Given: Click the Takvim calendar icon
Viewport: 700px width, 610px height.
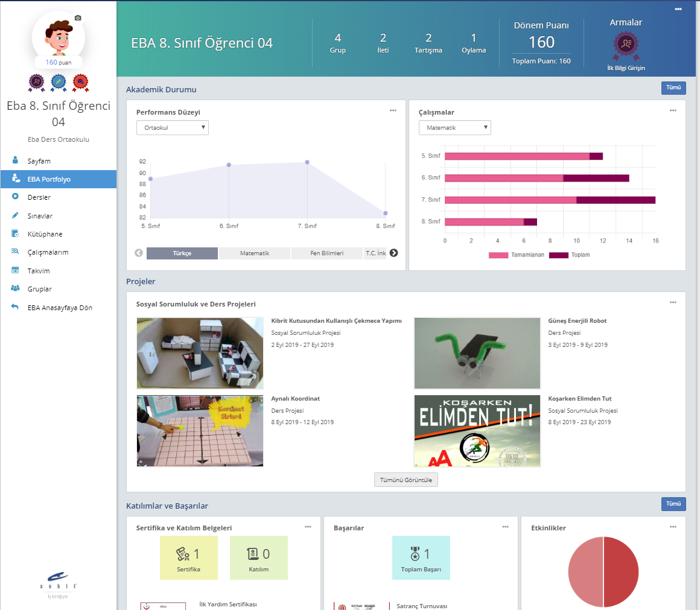Looking at the screenshot, I should (x=15, y=270).
